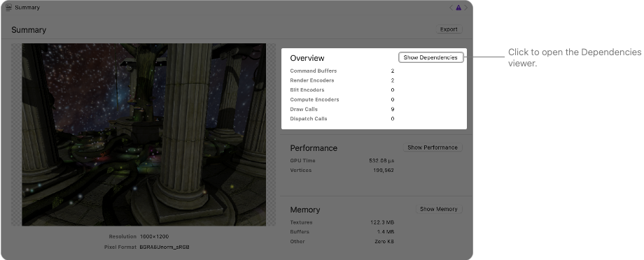Open the Dependencies viewer with Show Dependencies
Viewport: 644px width, 260px height.
tap(430, 57)
